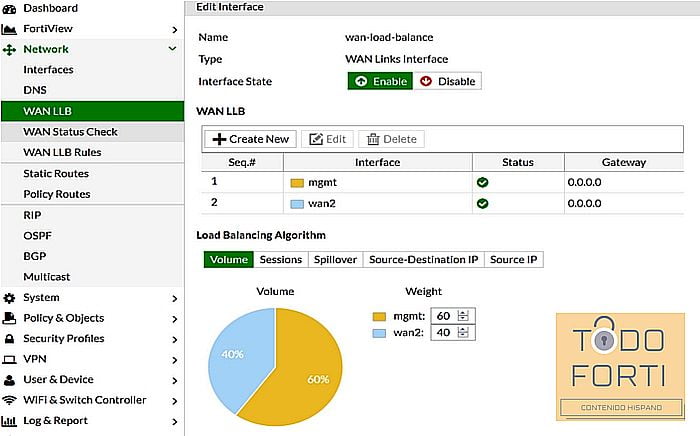Expand the Log & Report menu

[x=173, y=421]
